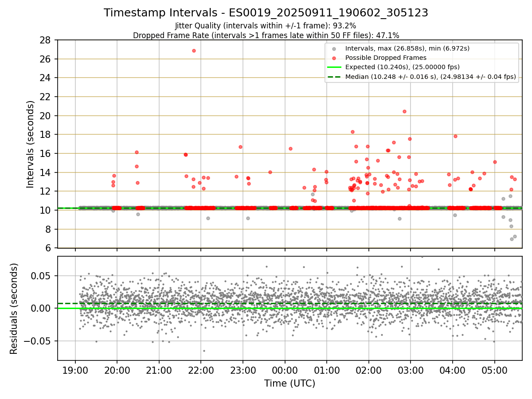Viewport: 532px width, 399px height.
Task: Click x-axis tick label '02:00'
Action: (x=369, y=370)
